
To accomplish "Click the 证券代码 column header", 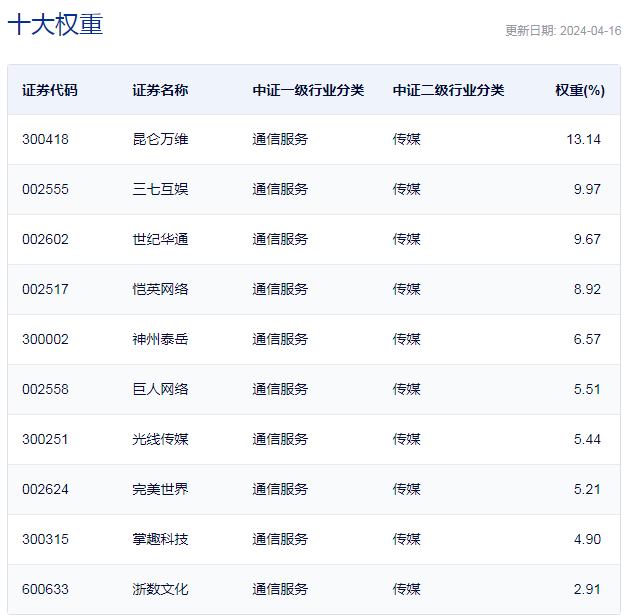I will (x=50, y=90).
